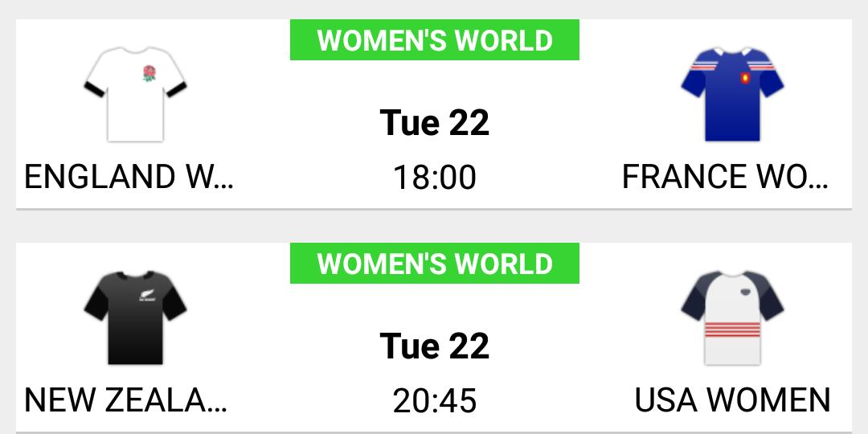Tap the black New Zealand jersey
The width and height of the screenshot is (868, 434).
(135, 321)
